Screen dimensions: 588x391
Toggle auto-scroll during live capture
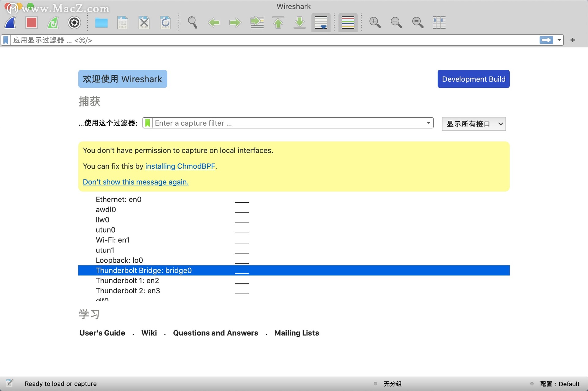[321, 23]
